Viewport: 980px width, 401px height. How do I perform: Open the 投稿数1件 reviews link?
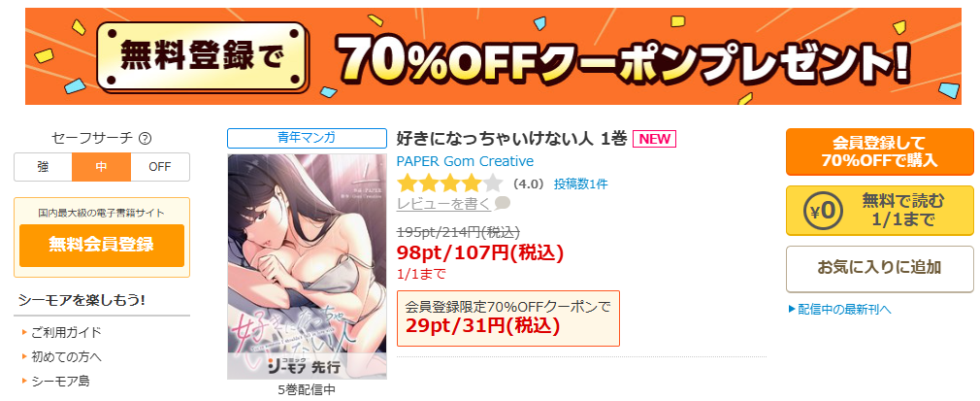point(580,184)
